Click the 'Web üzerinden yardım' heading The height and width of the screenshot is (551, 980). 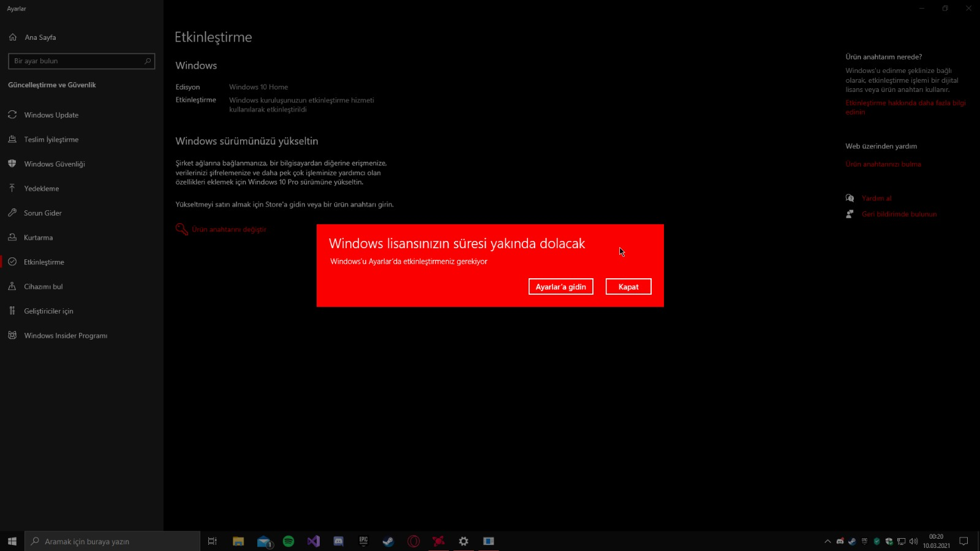[x=881, y=146]
